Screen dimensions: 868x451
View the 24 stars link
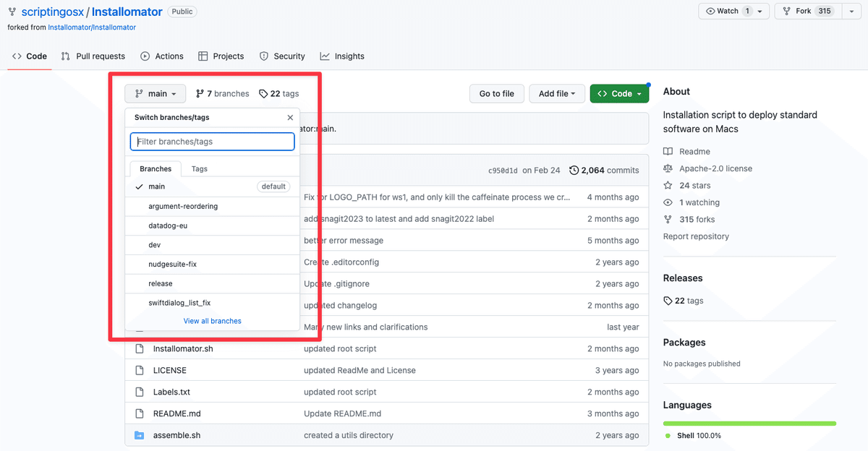pos(694,186)
